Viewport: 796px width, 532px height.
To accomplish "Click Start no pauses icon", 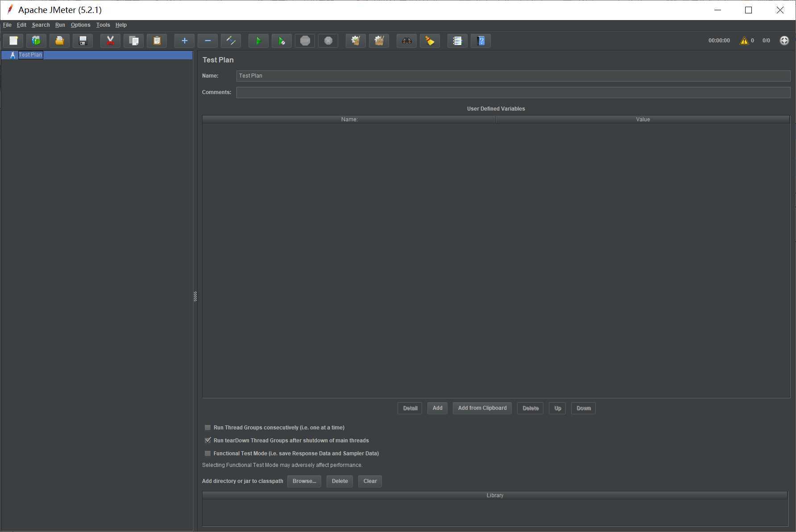I will coord(282,41).
